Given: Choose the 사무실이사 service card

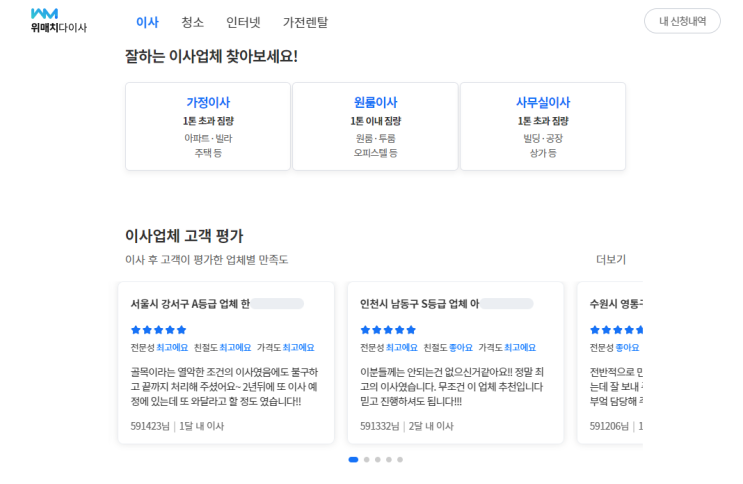Looking at the screenshot, I should pos(543,126).
